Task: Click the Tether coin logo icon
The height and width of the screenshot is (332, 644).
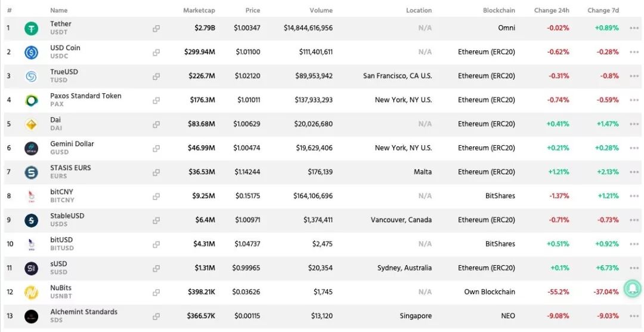Action: coord(31,28)
